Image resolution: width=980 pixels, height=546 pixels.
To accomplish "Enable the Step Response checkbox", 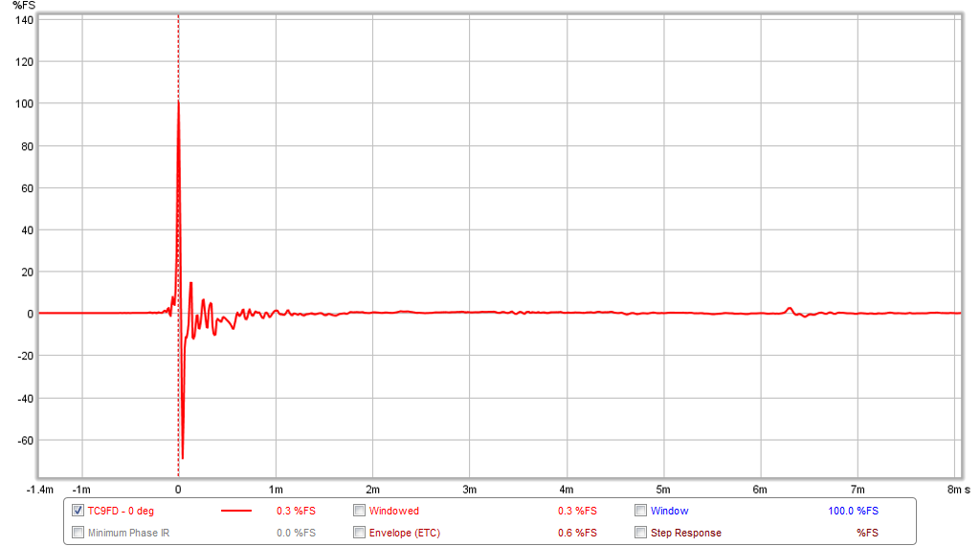I will tap(640, 533).
